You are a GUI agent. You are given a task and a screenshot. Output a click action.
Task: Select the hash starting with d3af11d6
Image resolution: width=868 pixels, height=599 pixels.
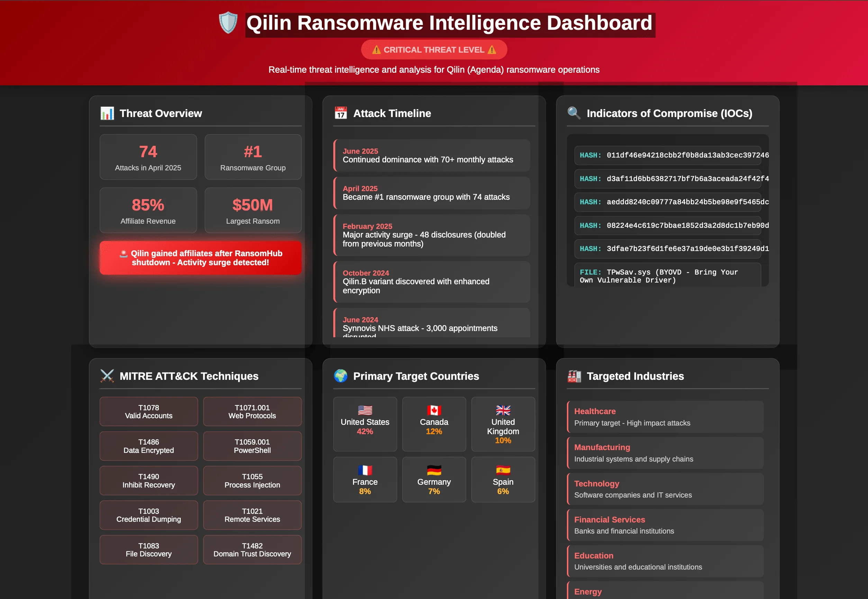pyautogui.click(x=668, y=179)
